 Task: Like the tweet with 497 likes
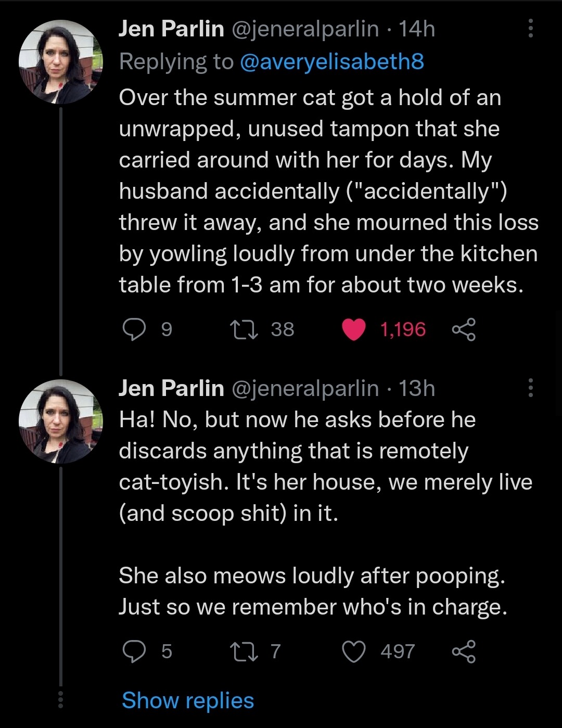[x=354, y=652]
